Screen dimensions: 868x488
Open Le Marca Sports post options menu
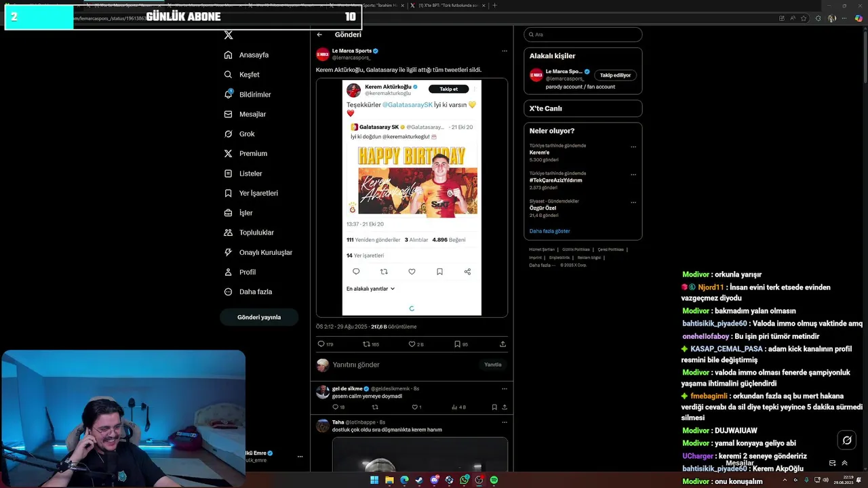click(x=504, y=51)
